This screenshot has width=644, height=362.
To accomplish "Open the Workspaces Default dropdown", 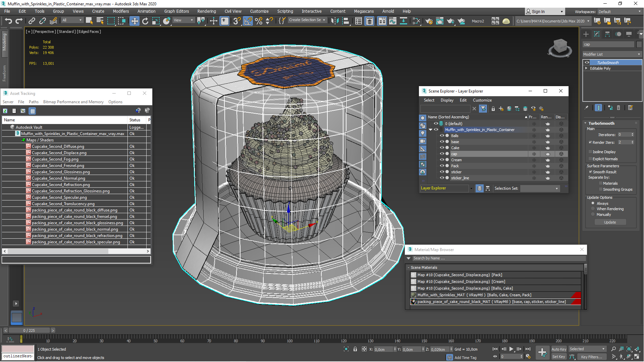I will (620, 12).
